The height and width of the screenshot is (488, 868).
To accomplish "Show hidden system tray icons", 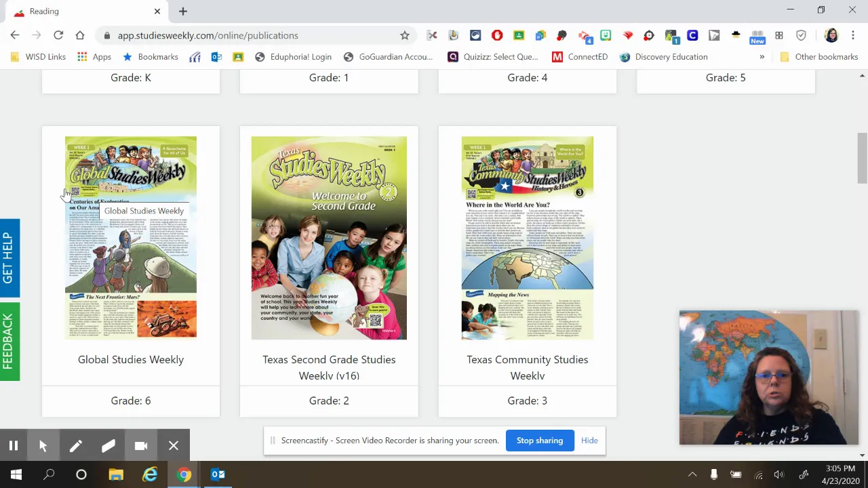I will pyautogui.click(x=692, y=474).
